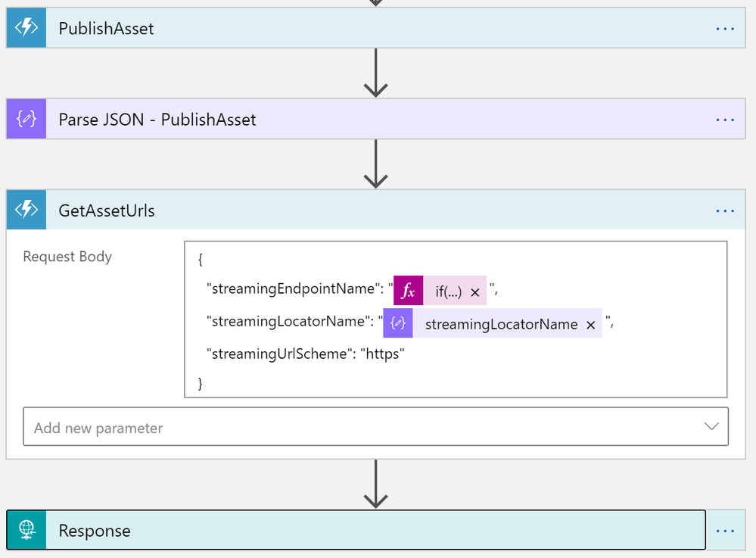Open the Add new parameter dropdown
756x558 pixels.
[375, 426]
